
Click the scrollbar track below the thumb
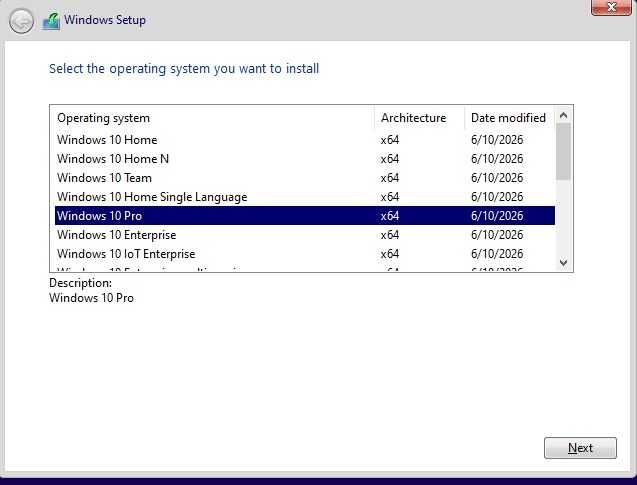pyautogui.click(x=563, y=218)
